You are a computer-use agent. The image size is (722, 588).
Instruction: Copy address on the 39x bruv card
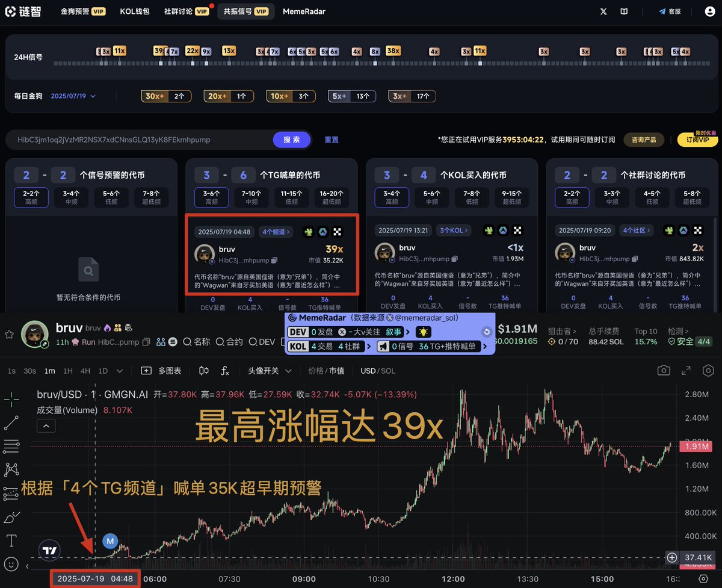tap(274, 260)
